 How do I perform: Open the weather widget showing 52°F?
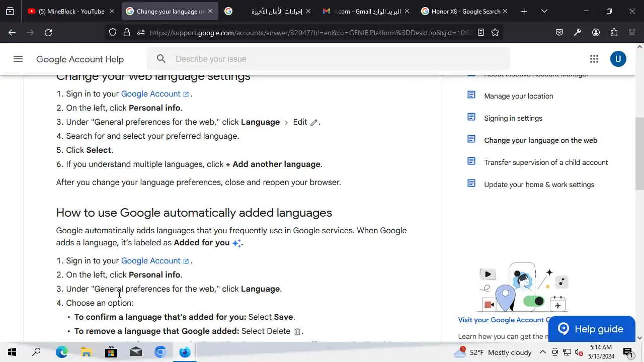pos(493,352)
